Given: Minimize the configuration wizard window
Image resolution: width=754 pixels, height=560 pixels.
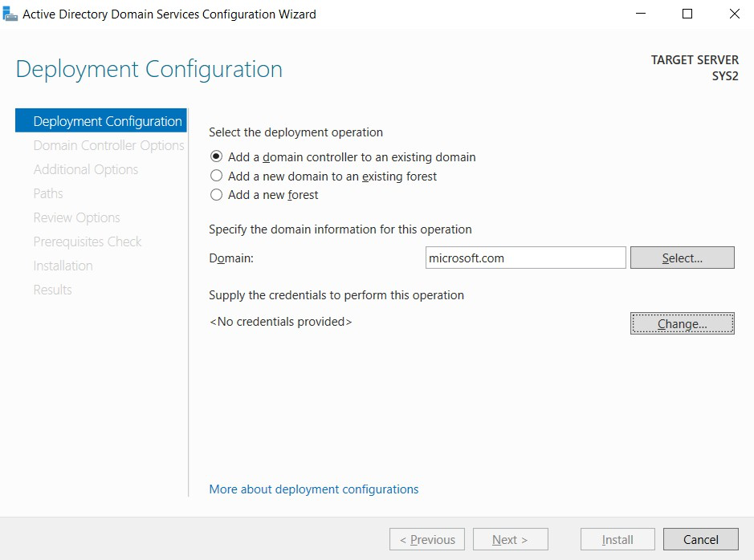Looking at the screenshot, I should (641, 14).
